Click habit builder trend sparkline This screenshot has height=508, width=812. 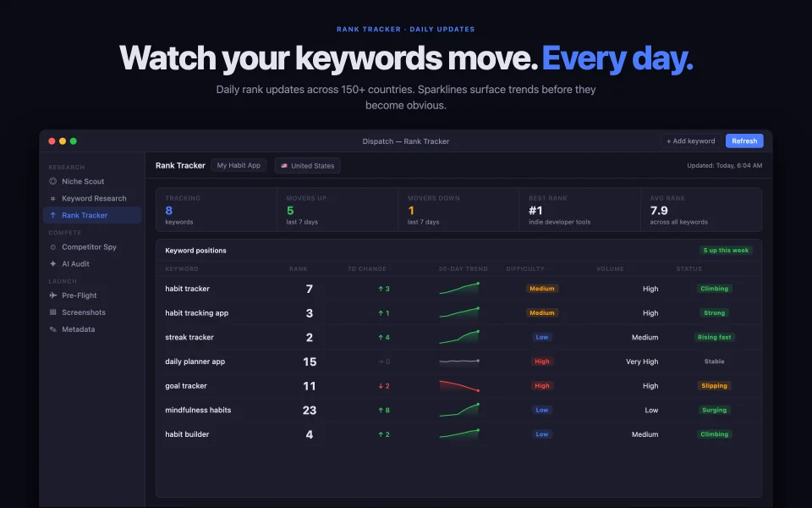coord(459,433)
